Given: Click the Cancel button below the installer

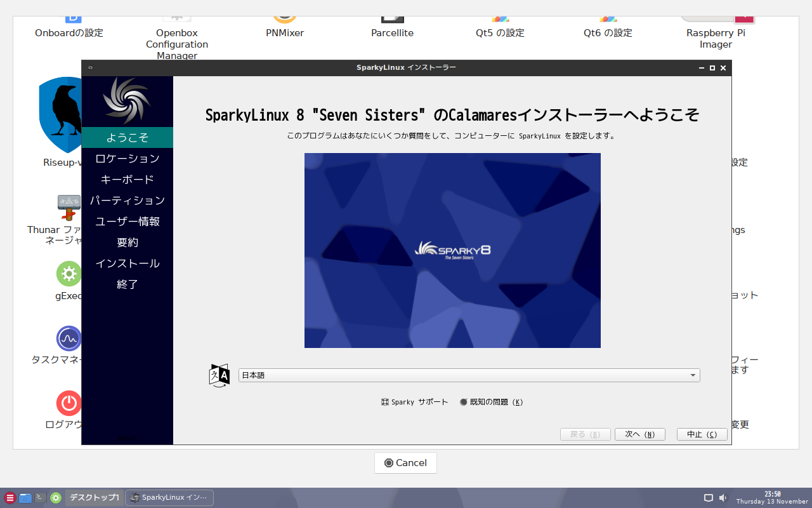Looking at the screenshot, I should click(405, 463).
